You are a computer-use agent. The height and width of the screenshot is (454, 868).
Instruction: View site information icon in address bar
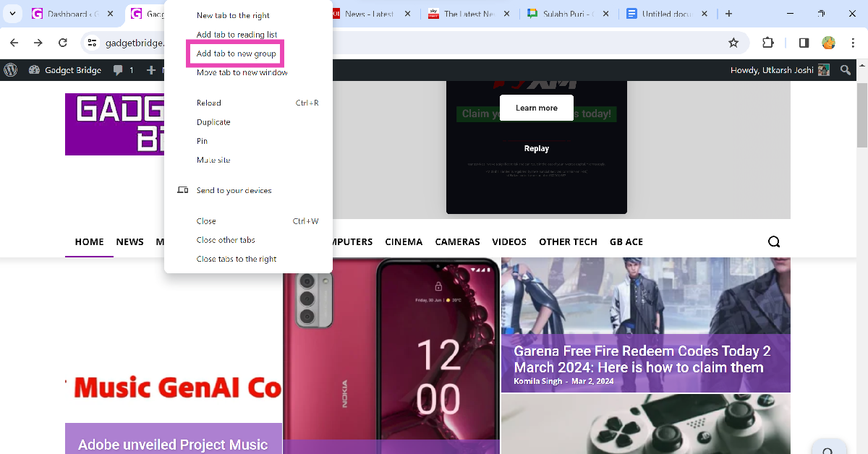pos(92,43)
